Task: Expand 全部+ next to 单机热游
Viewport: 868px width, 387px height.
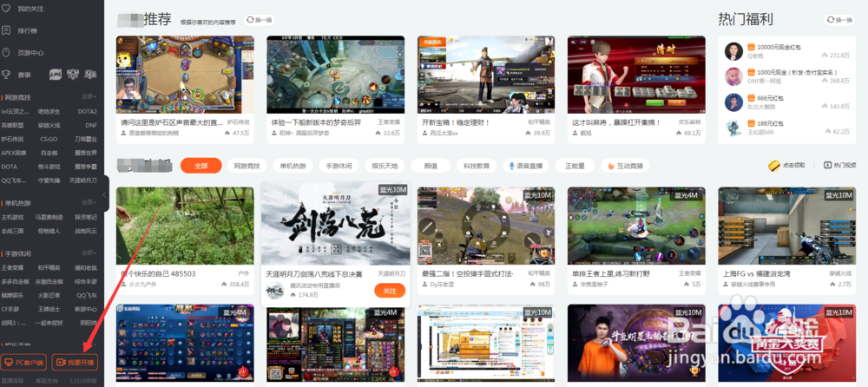Action: [x=89, y=203]
